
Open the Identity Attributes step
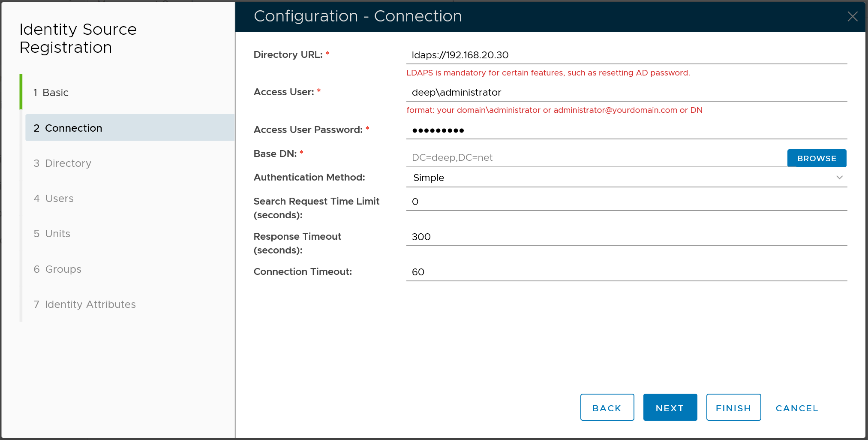[x=90, y=304]
